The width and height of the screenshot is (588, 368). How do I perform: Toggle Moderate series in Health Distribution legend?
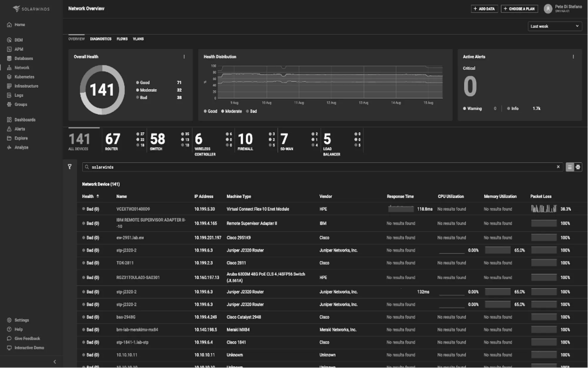(x=231, y=111)
